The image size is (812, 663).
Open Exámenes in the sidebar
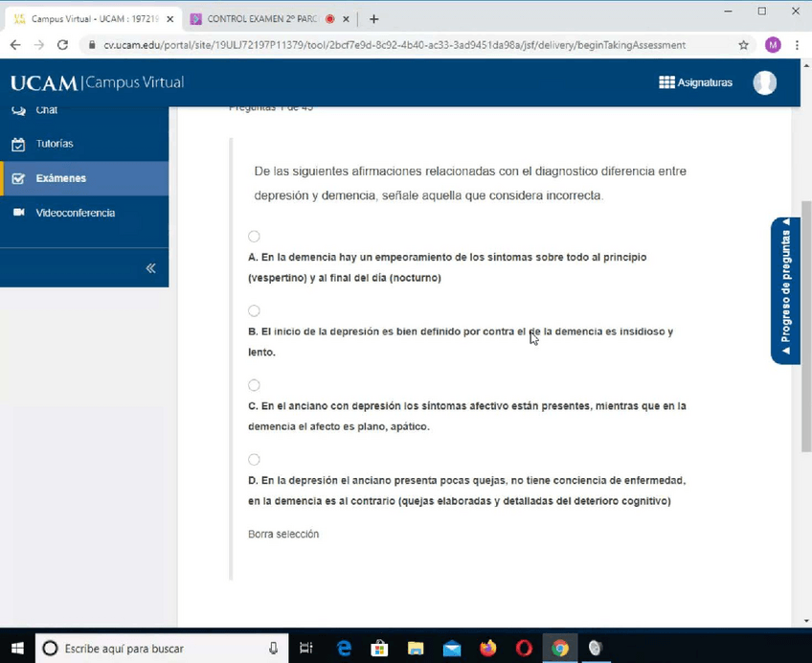(x=84, y=178)
